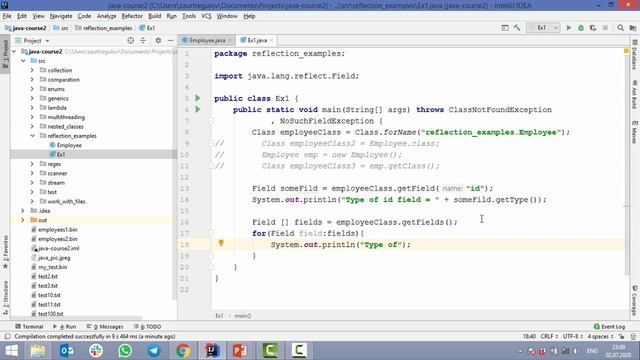Expand the out folder
640x360 pixels.
tap(22, 220)
